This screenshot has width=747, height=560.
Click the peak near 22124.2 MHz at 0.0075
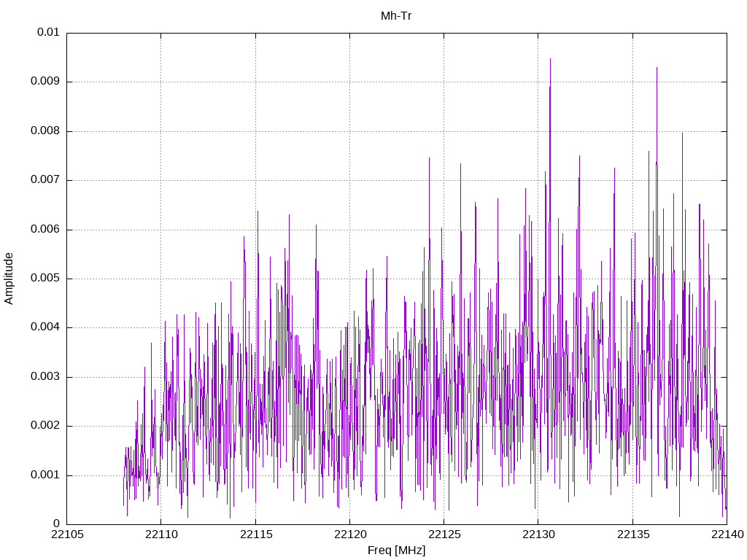[429, 157]
